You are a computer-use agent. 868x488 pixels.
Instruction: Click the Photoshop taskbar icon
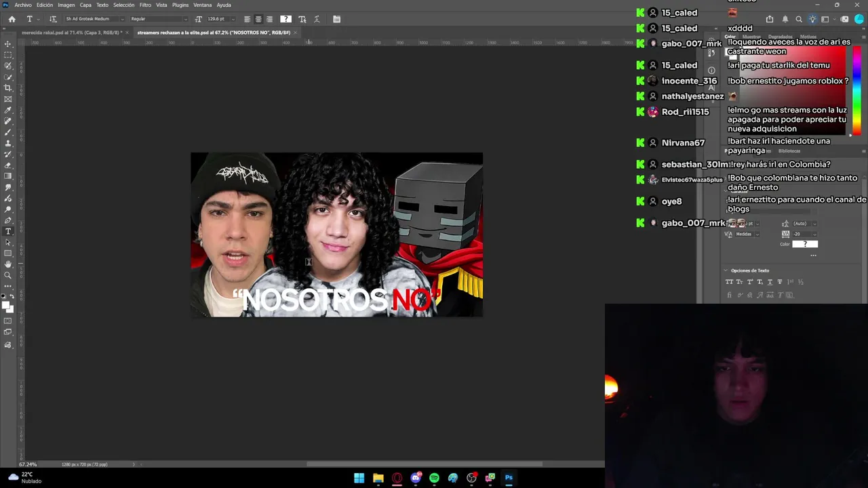click(x=509, y=478)
